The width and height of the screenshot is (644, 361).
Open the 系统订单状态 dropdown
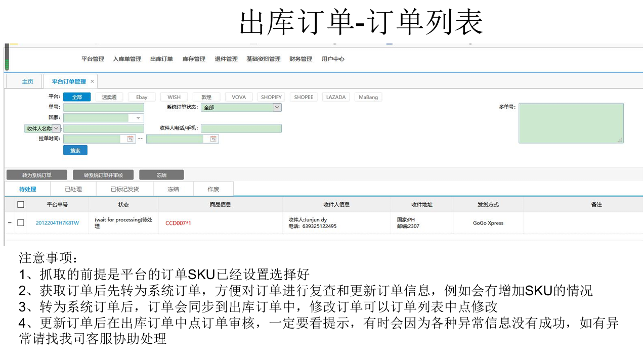click(241, 107)
